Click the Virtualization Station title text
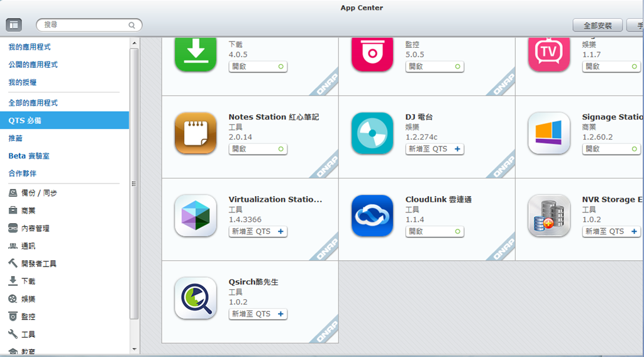The width and height of the screenshot is (644, 357). coord(275,199)
